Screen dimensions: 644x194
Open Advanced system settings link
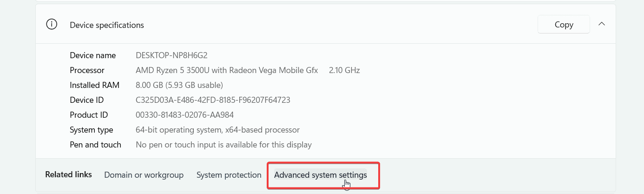click(x=321, y=175)
